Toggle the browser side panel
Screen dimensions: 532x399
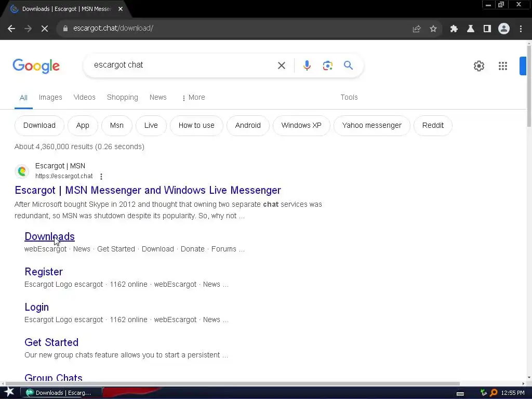click(x=487, y=29)
